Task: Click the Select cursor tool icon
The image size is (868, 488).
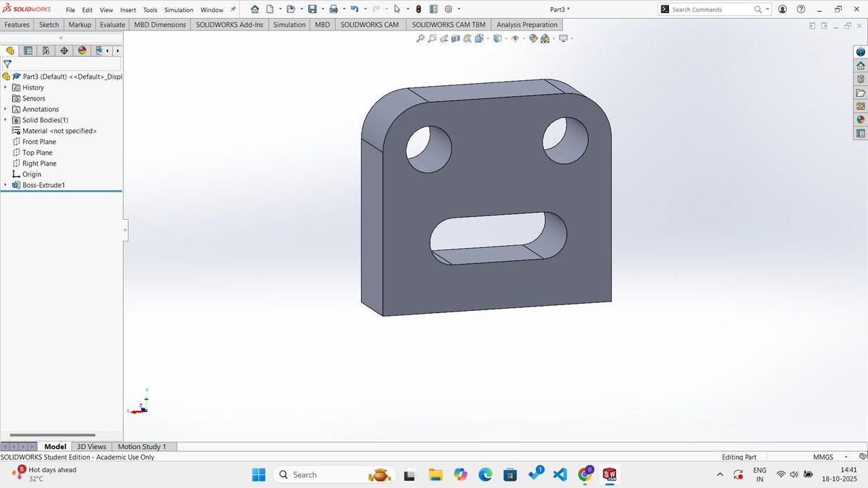Action: click(397, 9)
